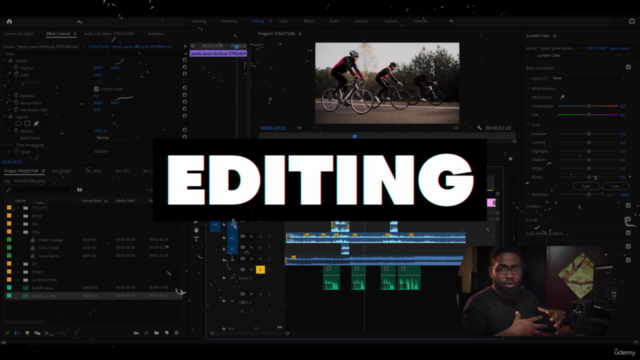
Task: Create a new bin in the project panel
Action: pyautogui.click(x=156, y=333)
